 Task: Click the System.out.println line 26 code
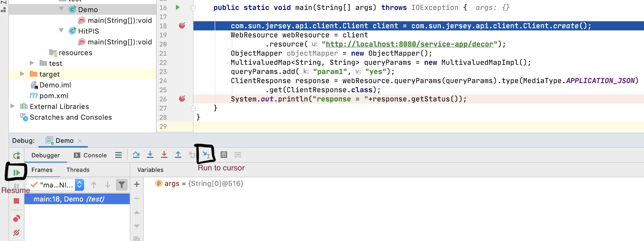click(348, 99)
